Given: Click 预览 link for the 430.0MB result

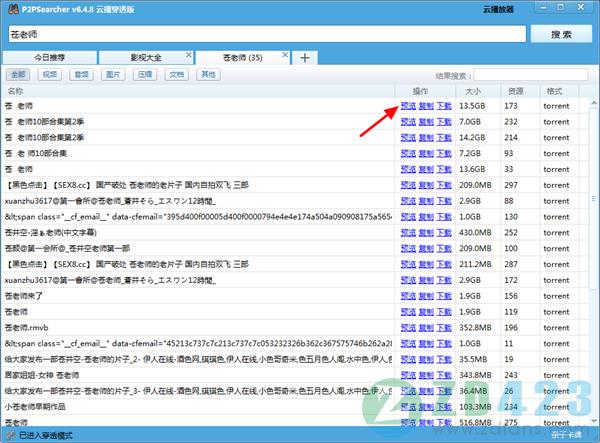Looking at the screenshot, I should coord(408,233).
